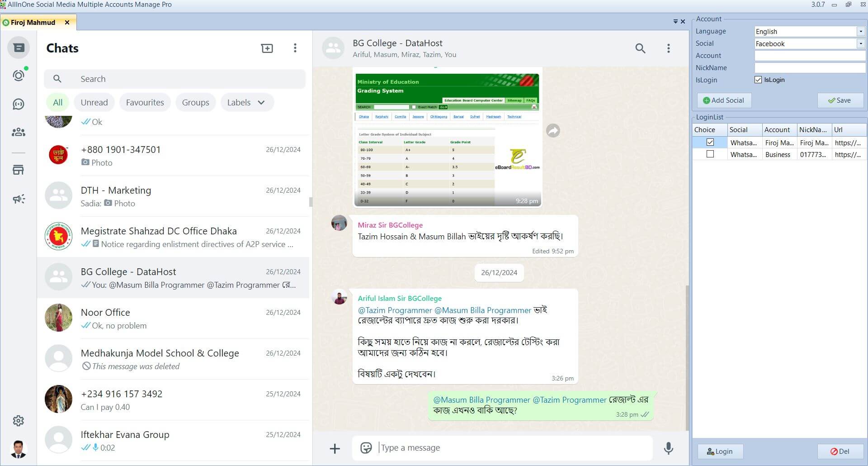Uncheck the Firoj Mahmud account row
Screen dimensions: 868x466
710,143
